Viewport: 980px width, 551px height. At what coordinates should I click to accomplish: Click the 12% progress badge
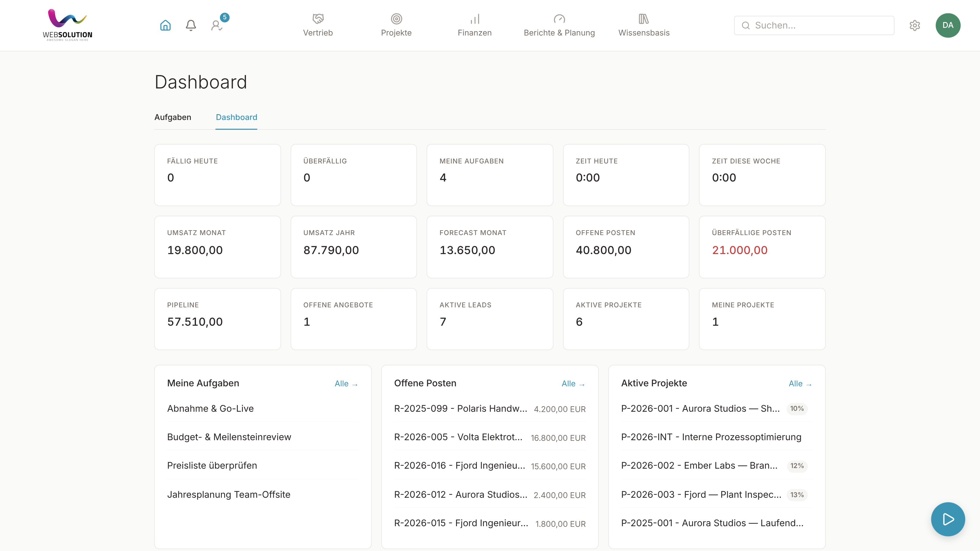pyautogui.click(x=797, y=466)
